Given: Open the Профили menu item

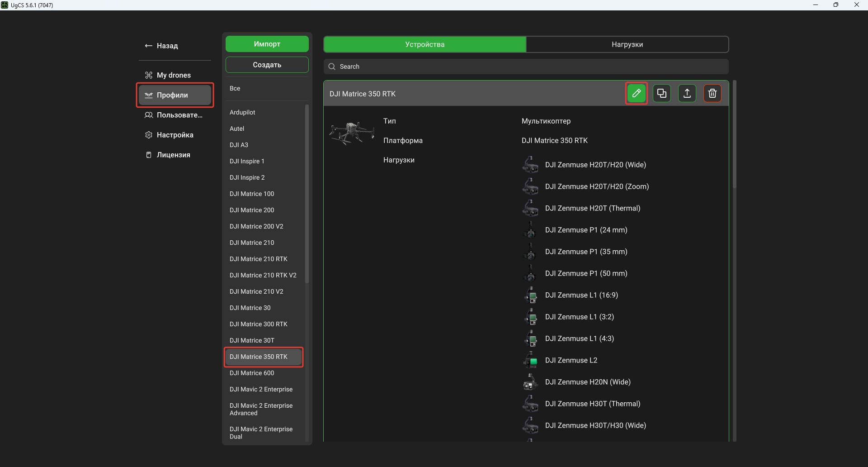Looking at the screenshot, I should [175, 95].
